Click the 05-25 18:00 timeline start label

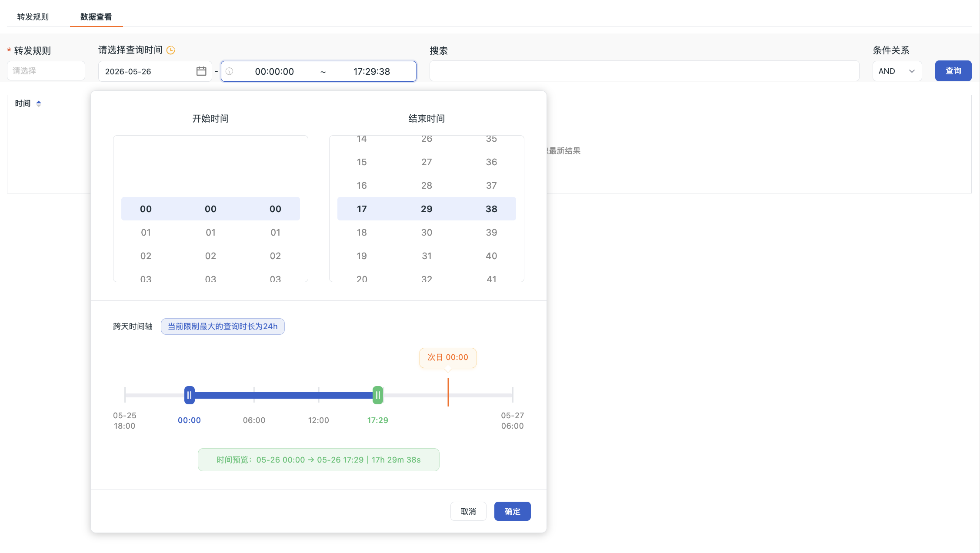click(125, 421)
